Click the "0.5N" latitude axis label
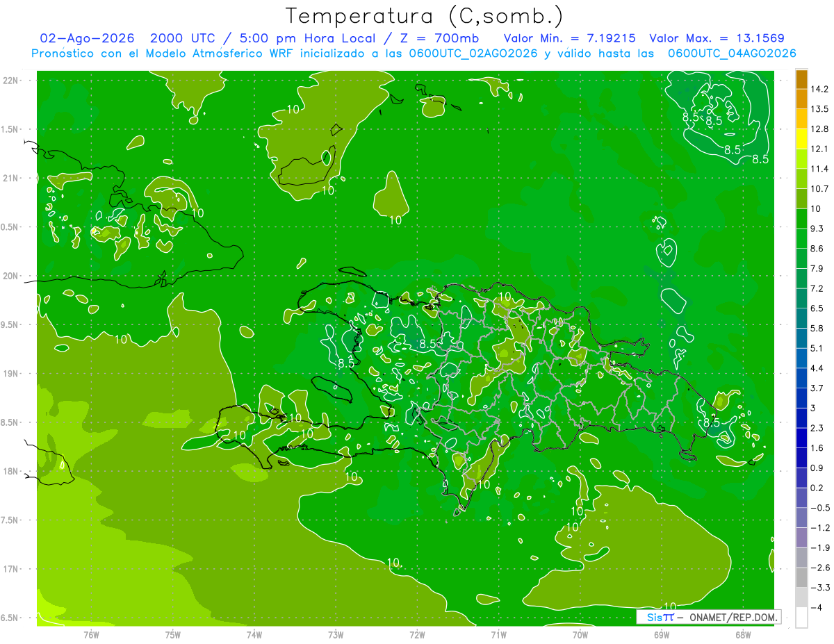 tap(10, 227)
